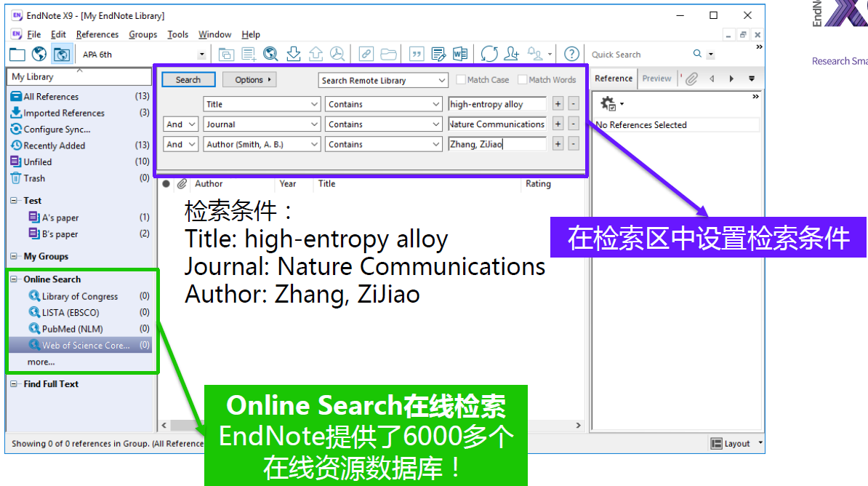Remove the Author search row
Viewport: 868px width, 486px height.
(x=574, y=144)
